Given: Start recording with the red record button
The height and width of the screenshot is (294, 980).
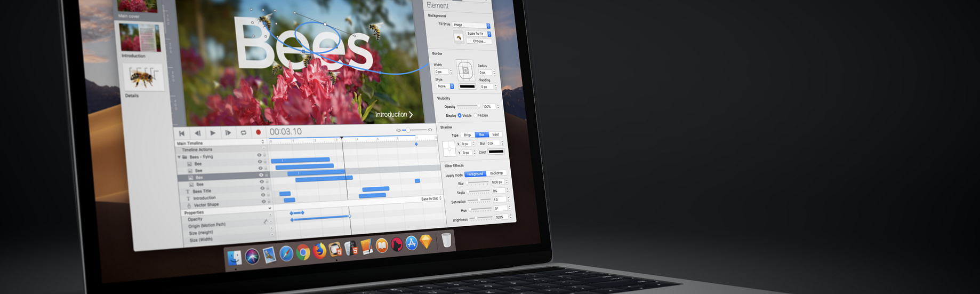Looking at the screenshot, I should (259, 132).
